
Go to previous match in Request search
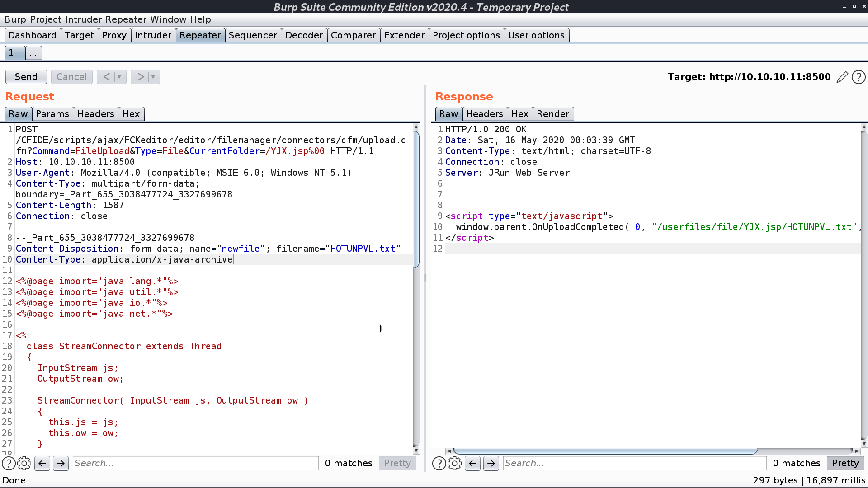tap(42, 463)
